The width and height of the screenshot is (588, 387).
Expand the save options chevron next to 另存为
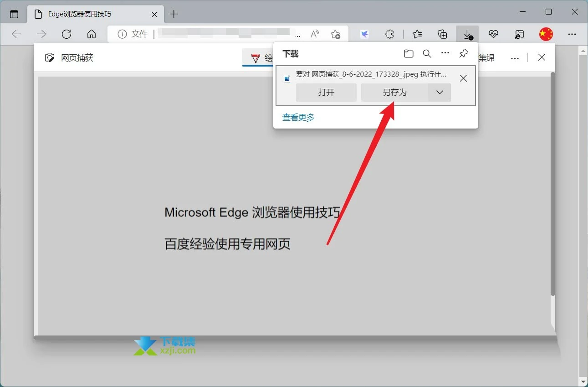[439, 92]
